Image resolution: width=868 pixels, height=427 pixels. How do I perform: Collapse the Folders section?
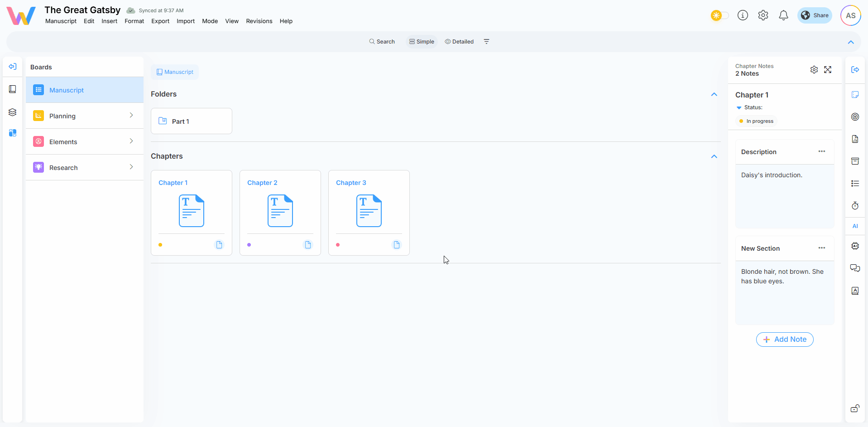[714, 94]
